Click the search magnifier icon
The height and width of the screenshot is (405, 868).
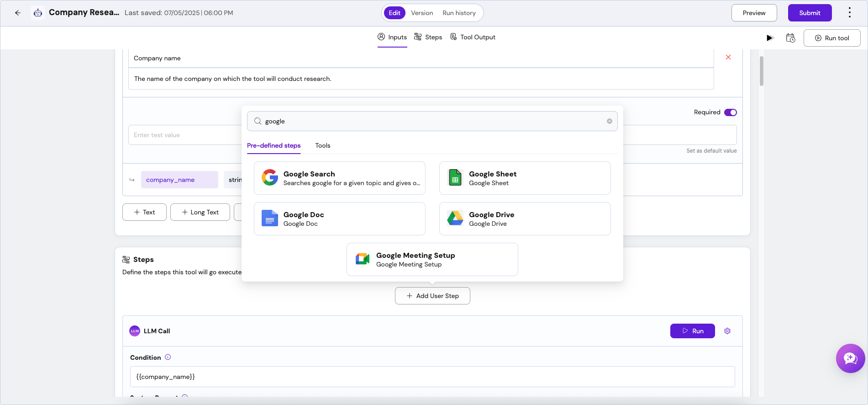click(x=258, y=121)
